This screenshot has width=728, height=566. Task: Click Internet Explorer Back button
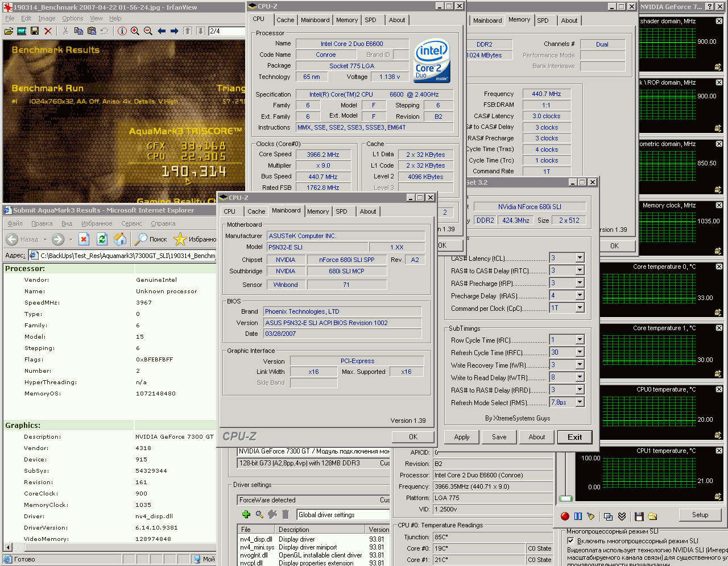[x=23, y=239]
